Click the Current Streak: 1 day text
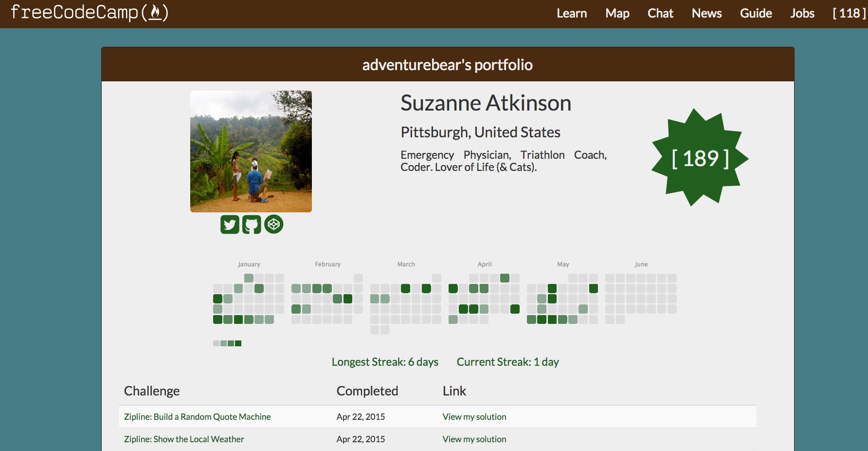This screenshot has width=868, height=451. [507, 362]
